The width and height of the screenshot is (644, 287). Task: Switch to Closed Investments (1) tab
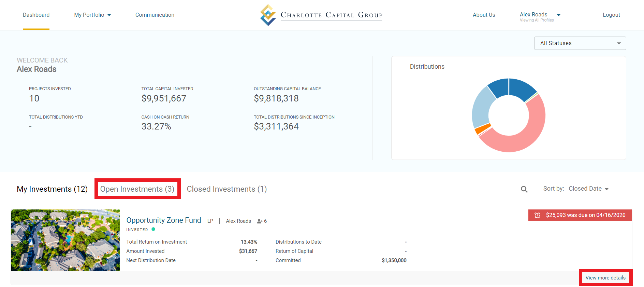coord(227,189)
